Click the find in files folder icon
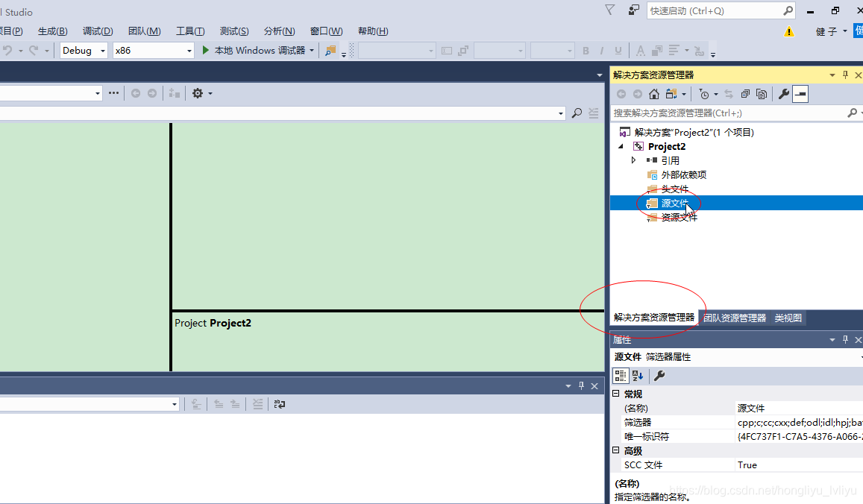Screen dimensions: 863x504 pyautogui.click(x=330, y=51)
